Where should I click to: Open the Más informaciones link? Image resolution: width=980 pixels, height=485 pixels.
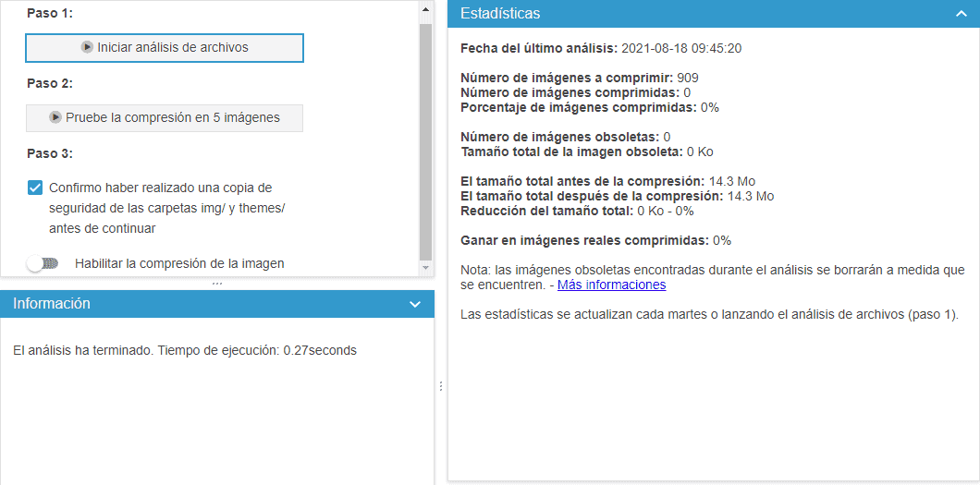(x=611, y=285)
